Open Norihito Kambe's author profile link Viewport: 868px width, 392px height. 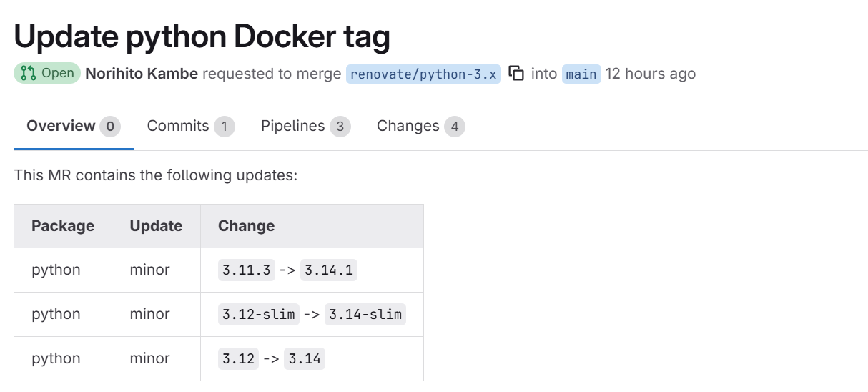click(x=142, y=74)
